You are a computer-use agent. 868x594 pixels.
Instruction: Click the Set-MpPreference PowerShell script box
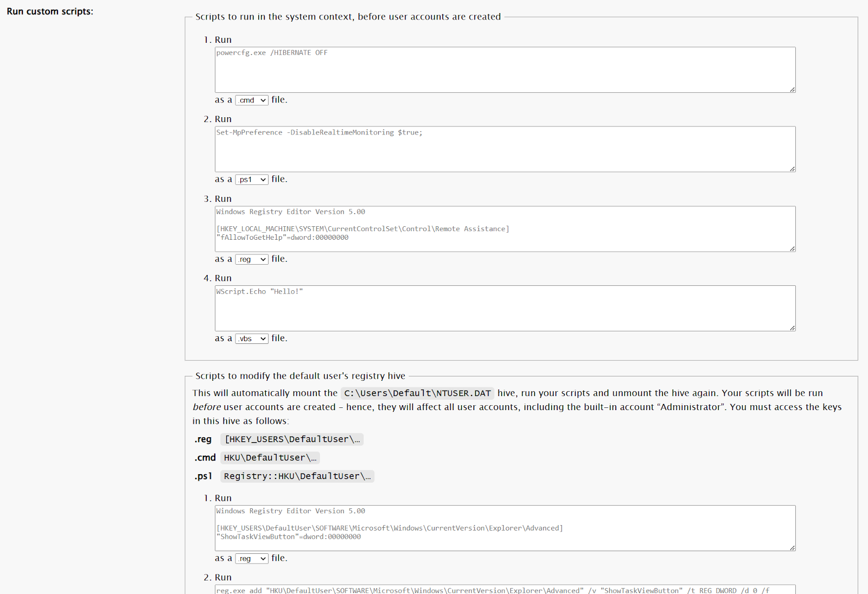coord(505,149)
